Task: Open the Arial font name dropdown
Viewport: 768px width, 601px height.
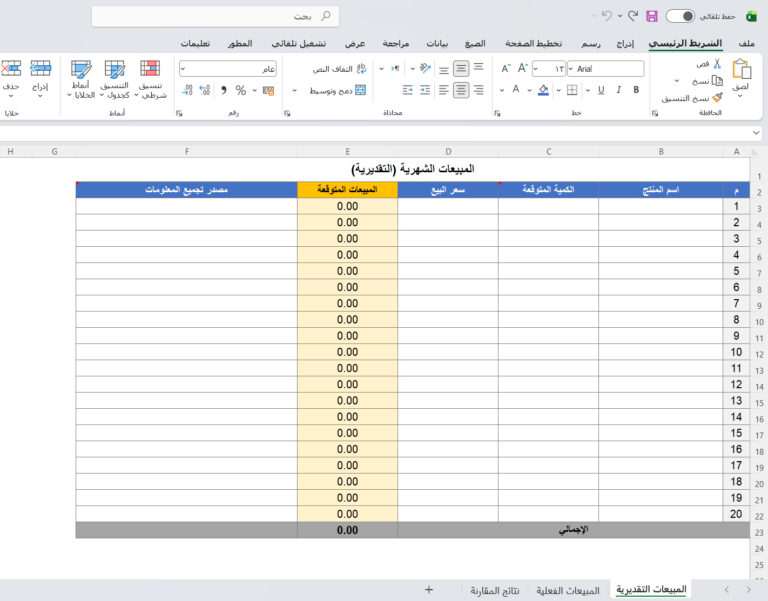Action: click(608, 69)
